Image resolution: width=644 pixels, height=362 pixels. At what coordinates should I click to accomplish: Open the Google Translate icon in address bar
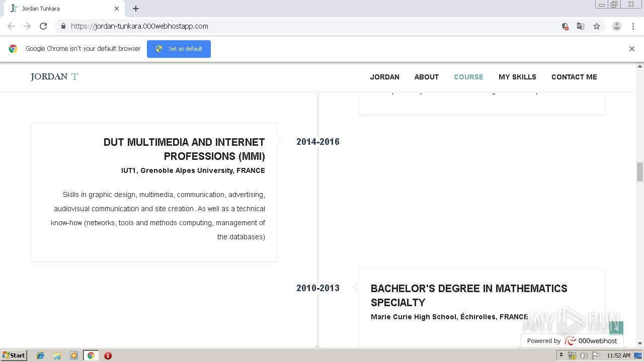pos(581,26)
